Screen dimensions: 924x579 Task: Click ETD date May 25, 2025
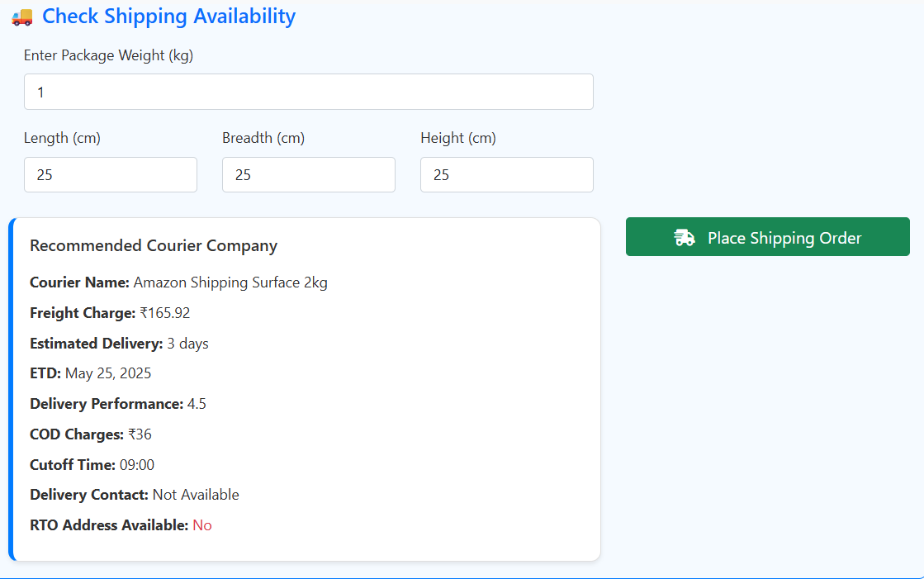coord(108,374)
